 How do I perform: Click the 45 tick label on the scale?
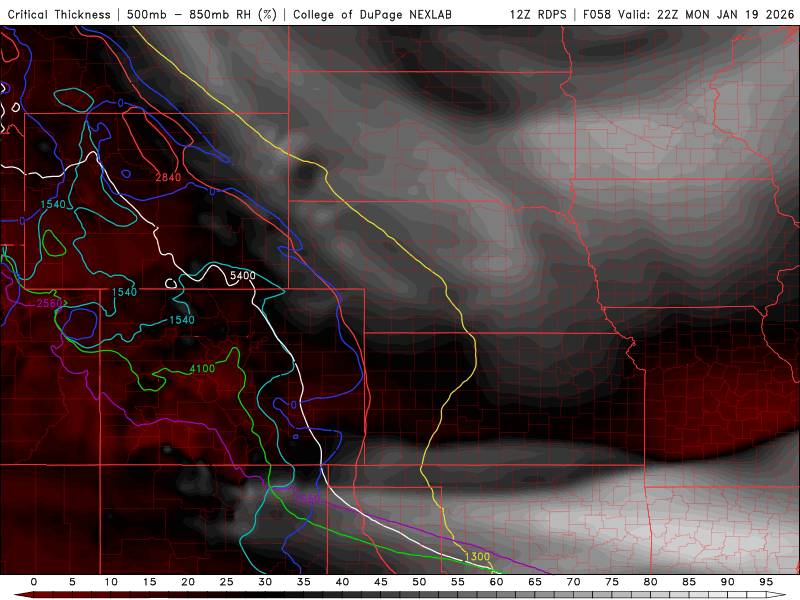pos(381,582)
